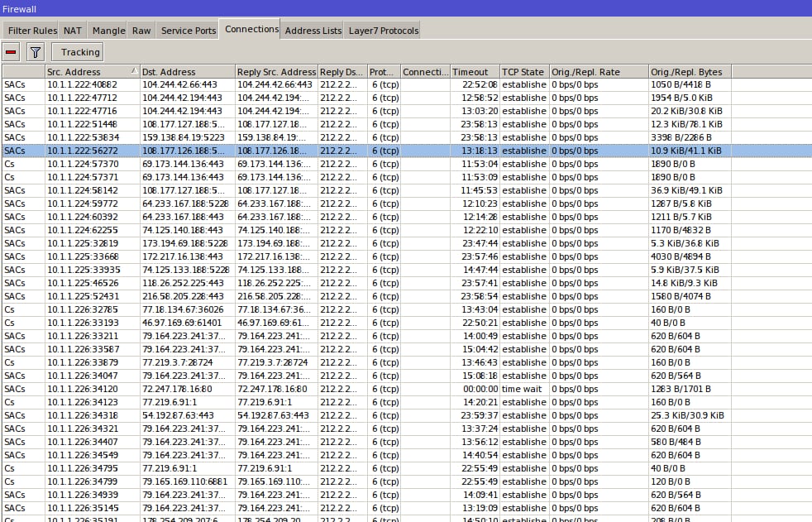Click the Reply Src. Address column header

point(276,71)
